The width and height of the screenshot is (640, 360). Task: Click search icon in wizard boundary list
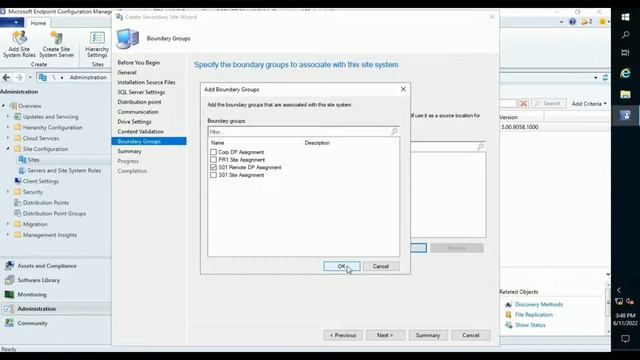(x=480, y=147)
